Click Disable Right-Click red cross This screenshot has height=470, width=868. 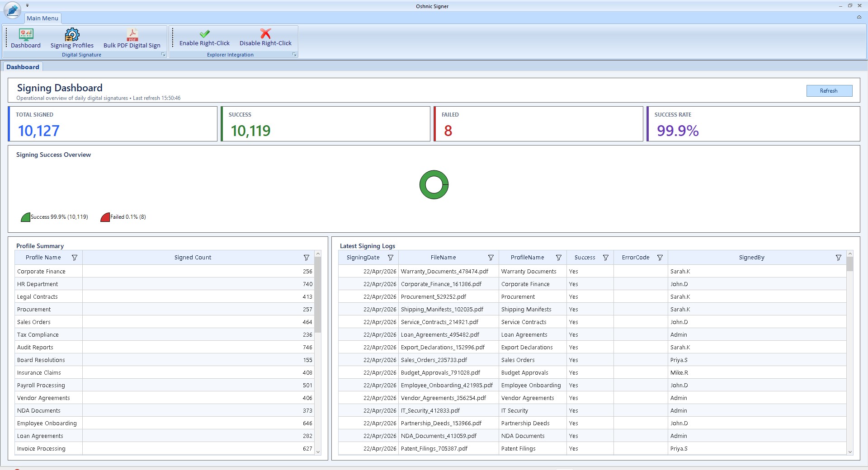[265, 33]
